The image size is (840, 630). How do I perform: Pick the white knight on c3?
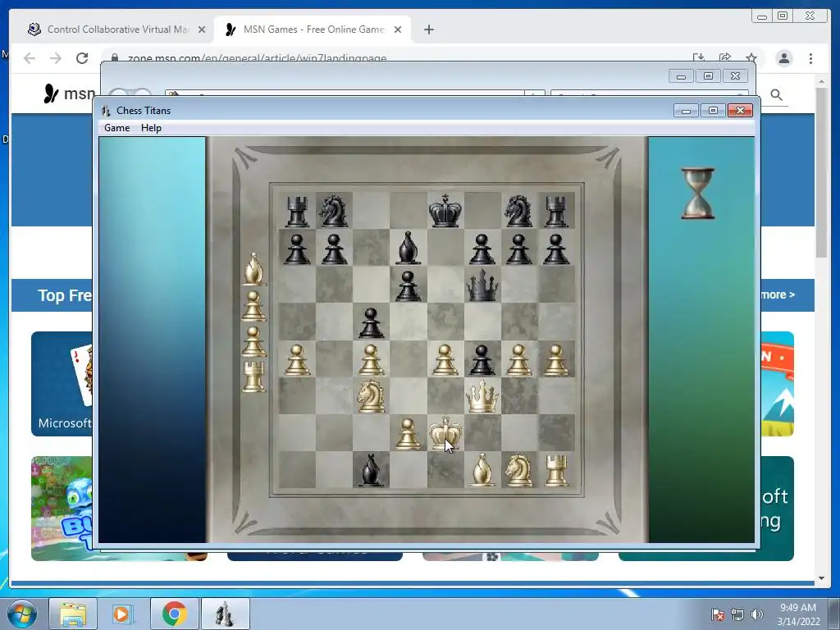coord(371,396)
